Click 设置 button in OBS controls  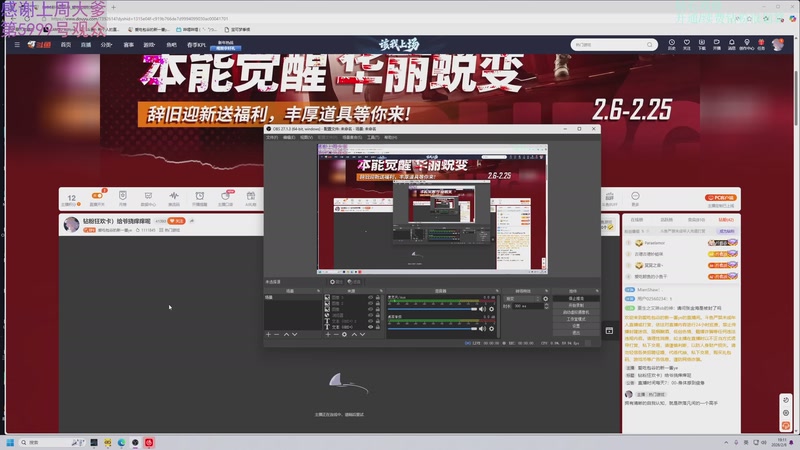click(x=576, y=326)
